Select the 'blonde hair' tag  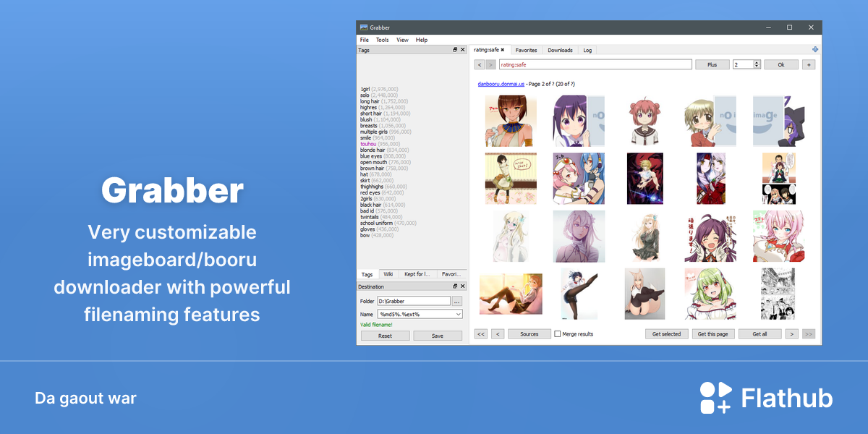(373, 150)
